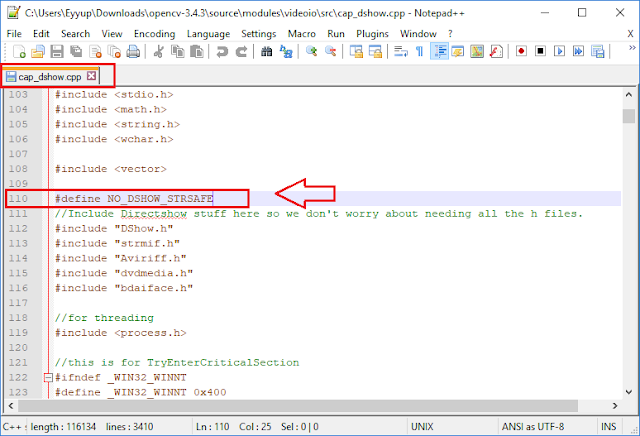Screen dimensions: 640x436
Task: Collapse the #ifndef fold at line 122
Action: [x=48, y=378]
